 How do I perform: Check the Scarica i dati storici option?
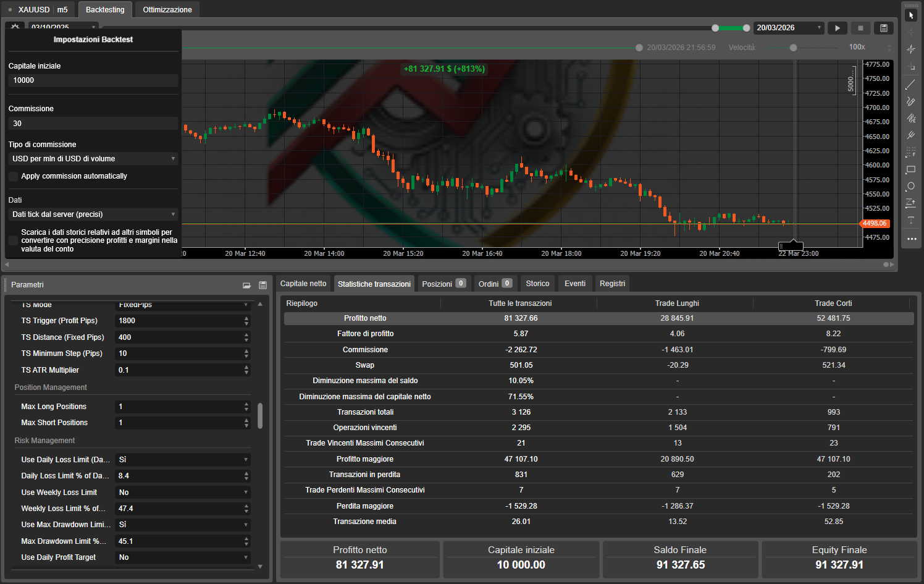pos(14,240)
